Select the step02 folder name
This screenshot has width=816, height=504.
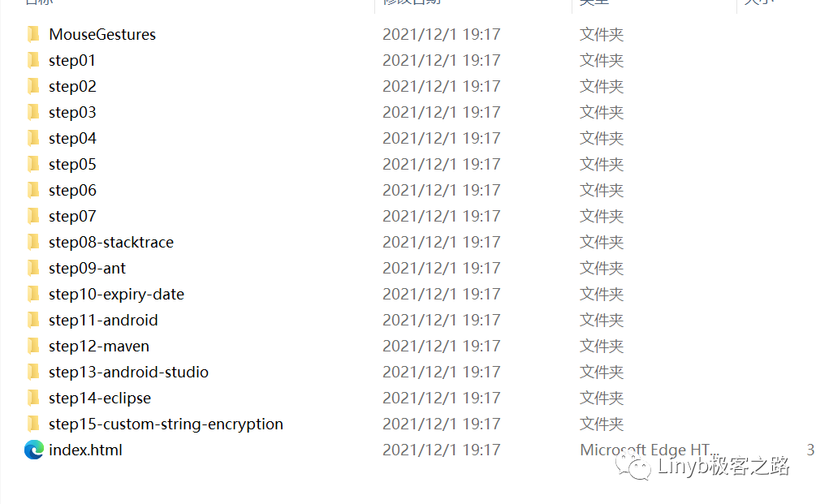72,87
